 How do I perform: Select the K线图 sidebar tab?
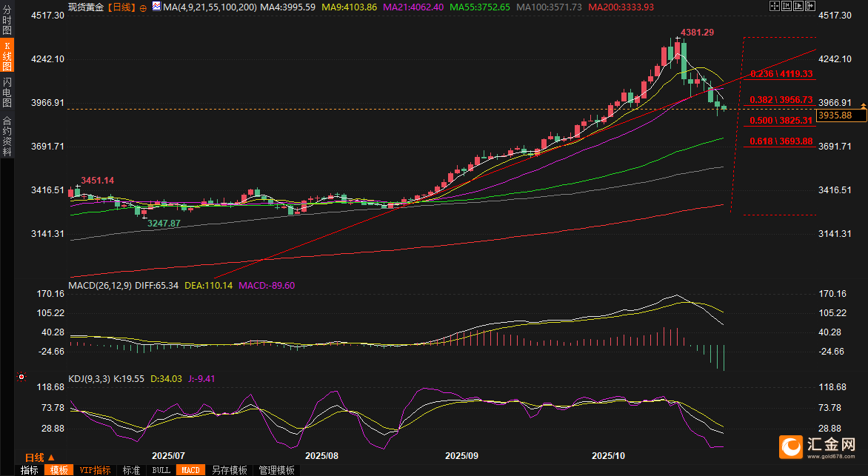pyautogui.click(x=7, y=56)
